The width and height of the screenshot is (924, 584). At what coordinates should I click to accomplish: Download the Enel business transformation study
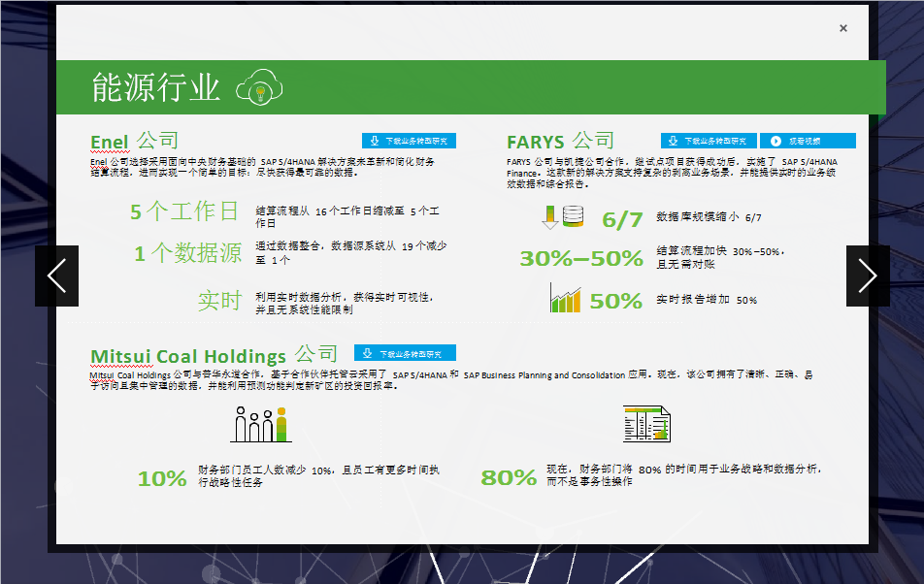[409, 141]
